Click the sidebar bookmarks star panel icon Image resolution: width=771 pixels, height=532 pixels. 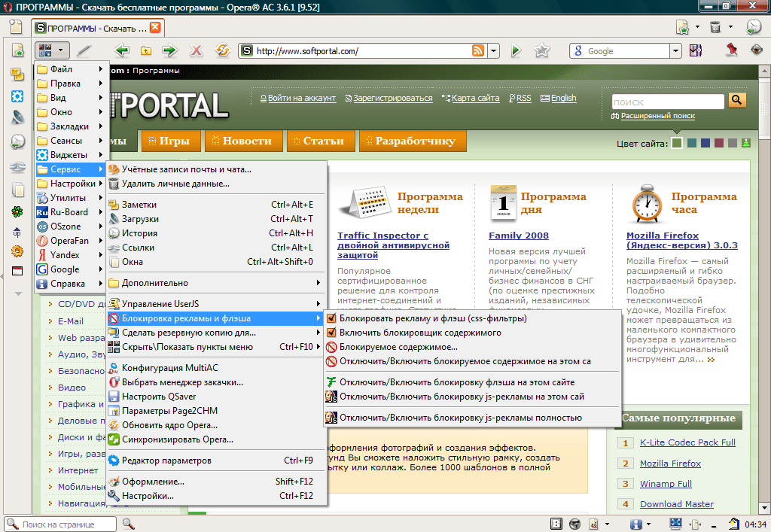coord(17,50)
